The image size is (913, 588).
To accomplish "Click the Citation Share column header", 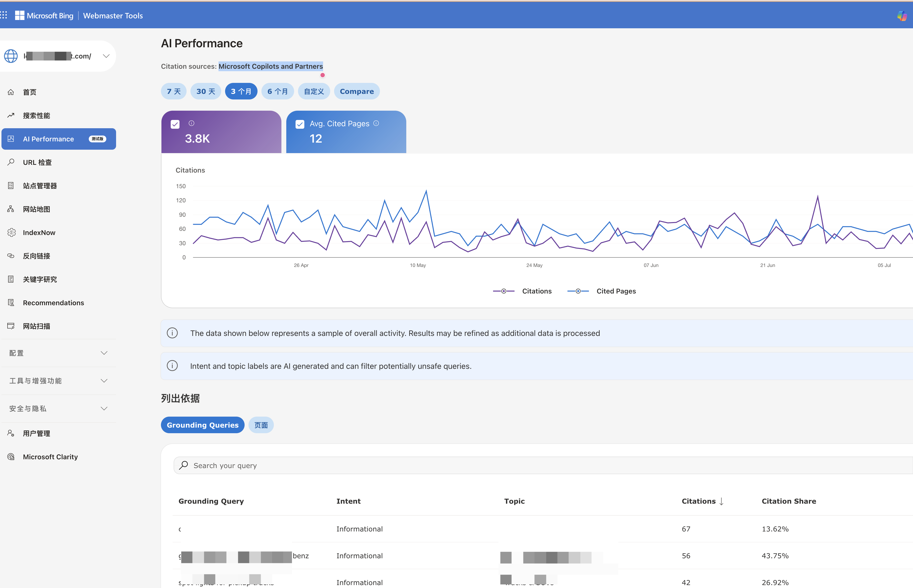I will click(x=789, y=501).
